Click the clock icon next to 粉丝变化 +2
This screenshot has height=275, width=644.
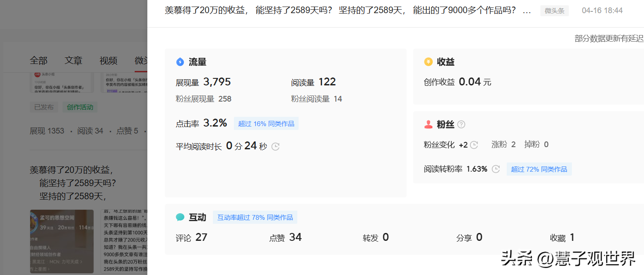click(x=474, y=145)
